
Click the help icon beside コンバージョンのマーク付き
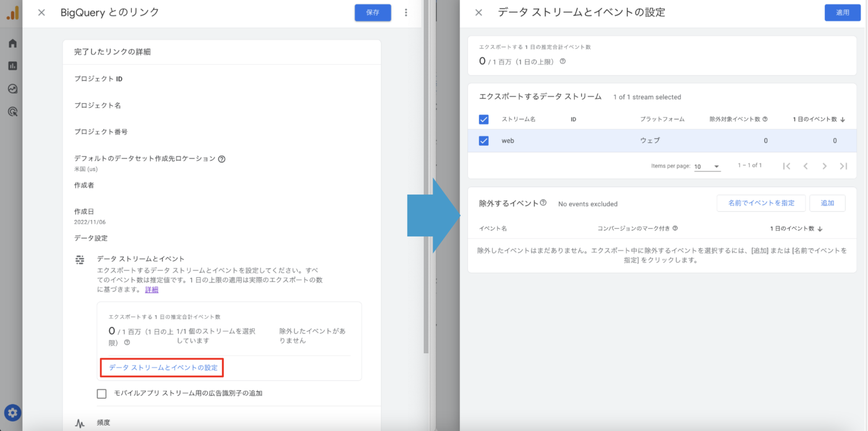coord(676,228)
